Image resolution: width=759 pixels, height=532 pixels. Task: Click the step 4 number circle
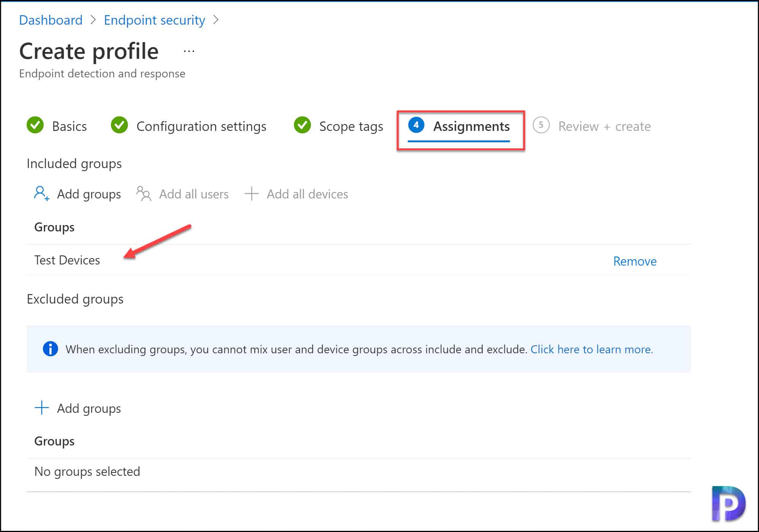pyautogui.click(x=416, y=125)
